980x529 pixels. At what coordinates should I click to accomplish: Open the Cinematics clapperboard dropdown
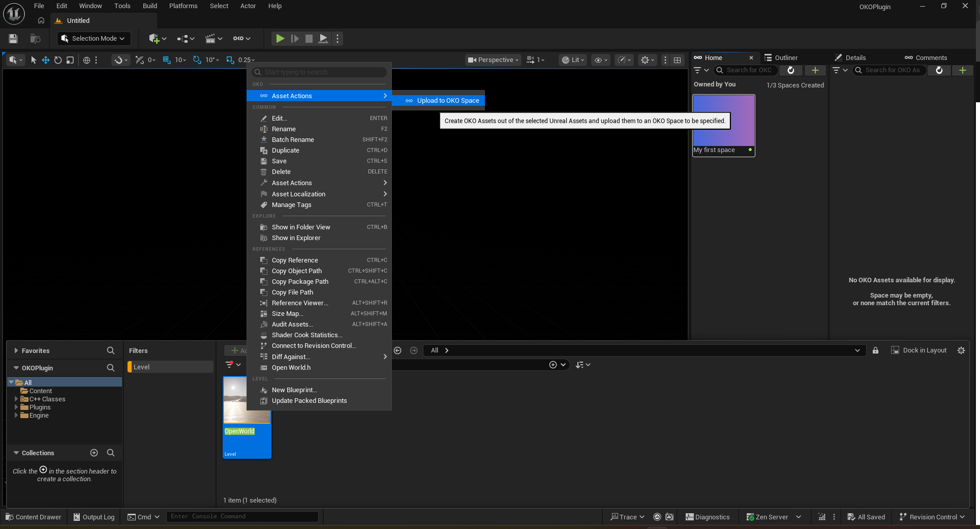(213, 39)
